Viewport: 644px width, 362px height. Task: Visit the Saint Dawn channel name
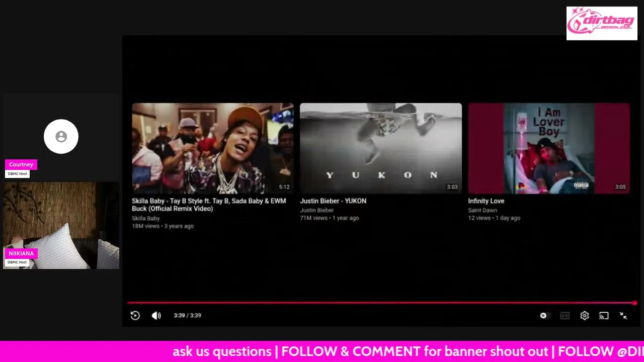click(x=482, y=210)
